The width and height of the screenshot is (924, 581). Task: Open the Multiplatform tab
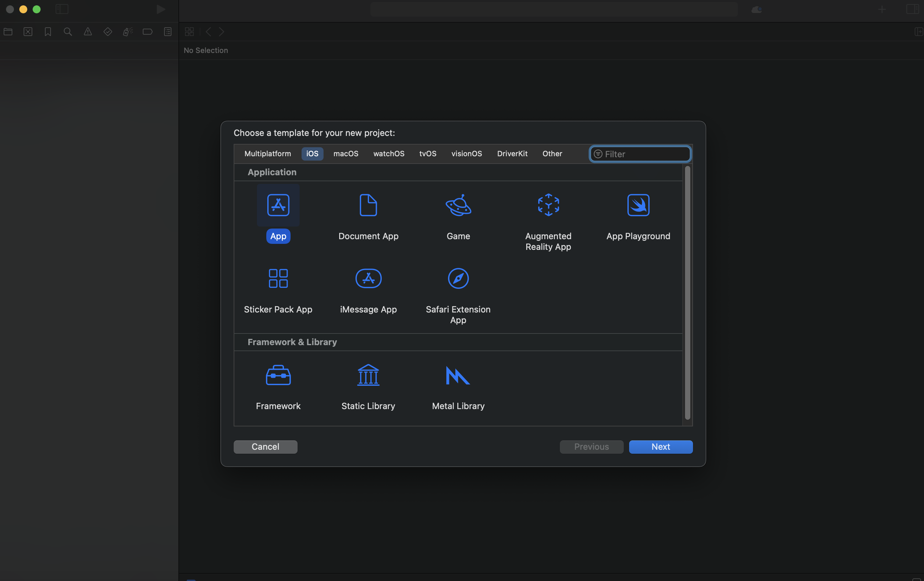[268, 154]
